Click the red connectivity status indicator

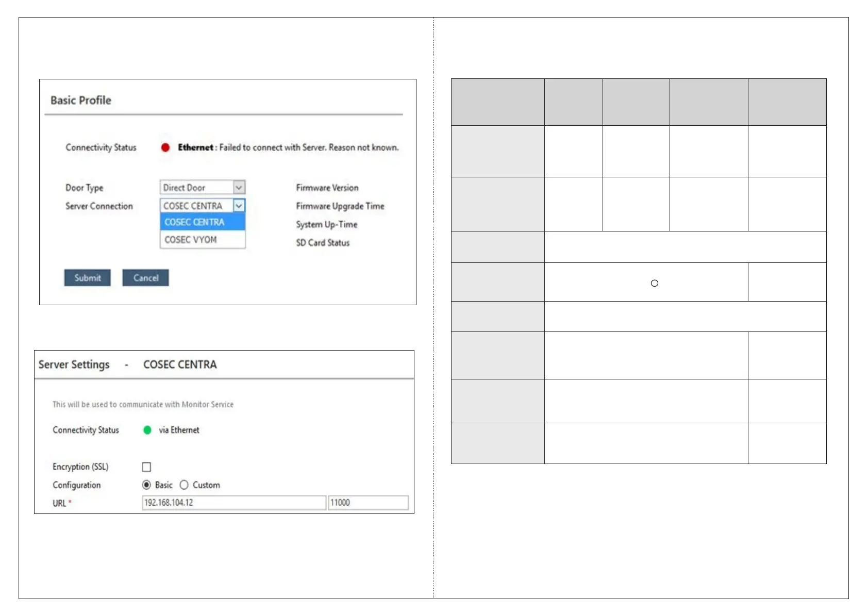[165, 147]
